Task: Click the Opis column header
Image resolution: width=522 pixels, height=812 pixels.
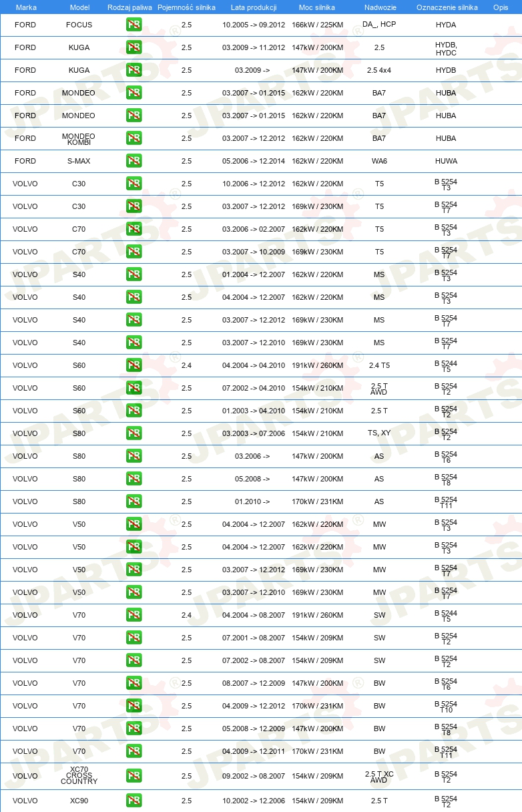Action: (x=501, y=7)
